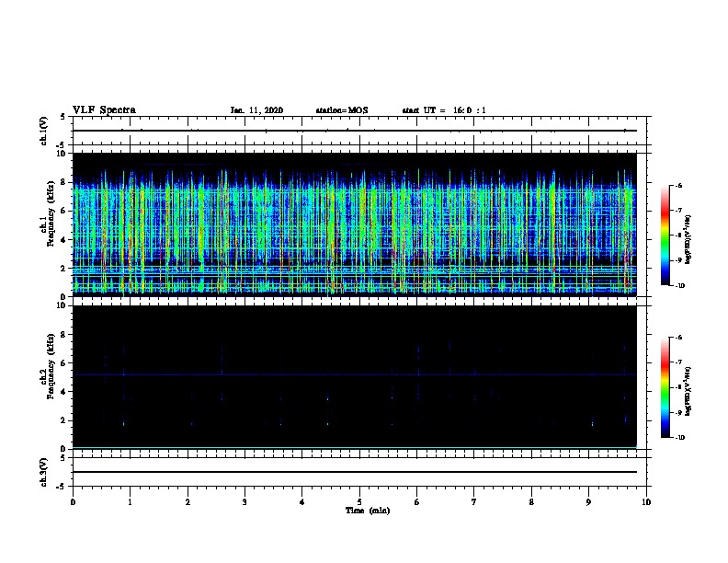Click the ch.1 voltage waveform line
The image size is (728, 563).
point(354,131)
